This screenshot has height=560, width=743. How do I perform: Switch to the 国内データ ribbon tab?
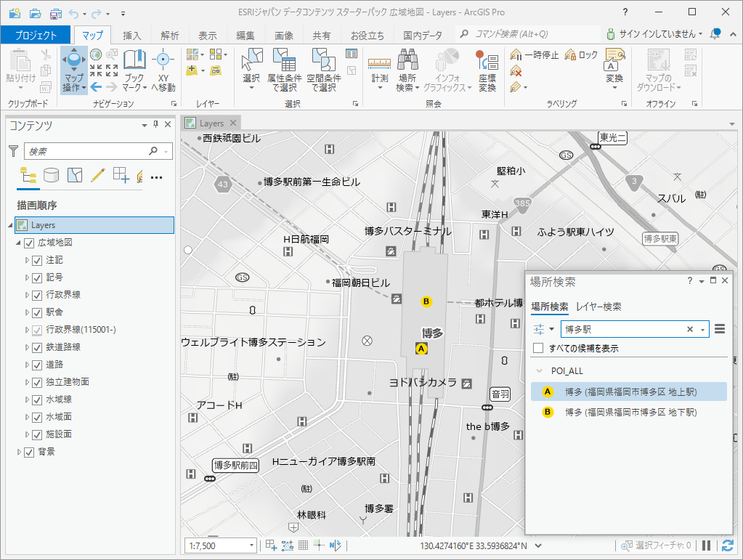point(423,36)
